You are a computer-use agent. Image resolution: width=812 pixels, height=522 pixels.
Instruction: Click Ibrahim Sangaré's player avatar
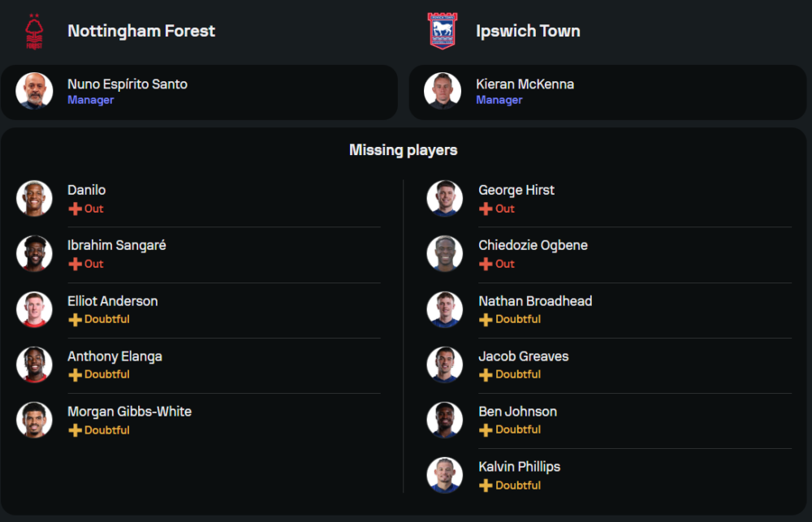pos(34,253)
